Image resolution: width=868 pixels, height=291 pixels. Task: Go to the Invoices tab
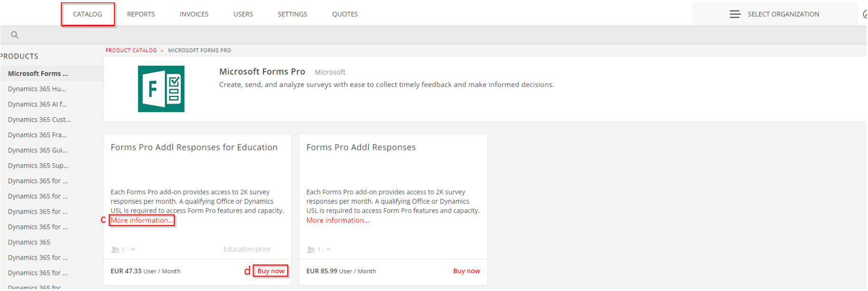tap(194, 14)
